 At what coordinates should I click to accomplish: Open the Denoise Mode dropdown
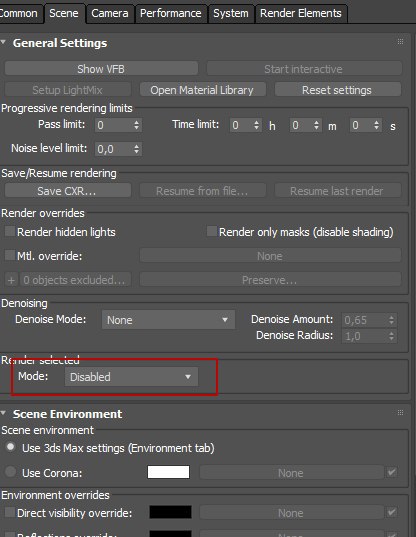pos(168,320)
